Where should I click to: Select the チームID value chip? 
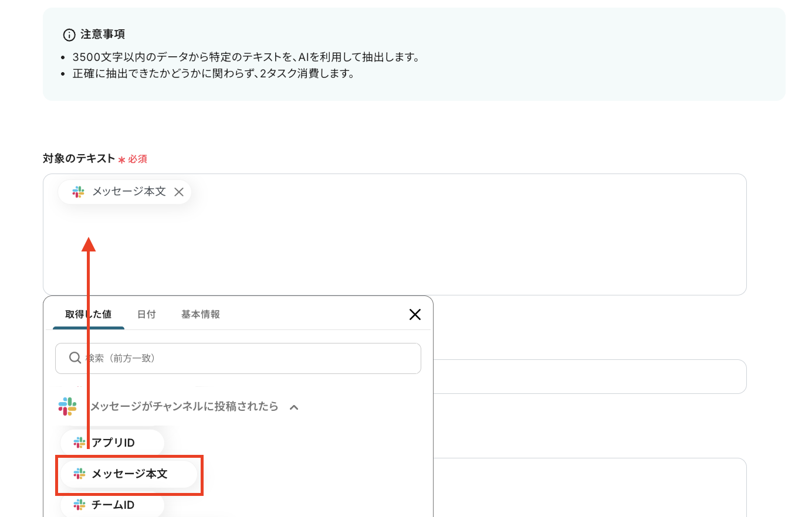pos(112,505)
